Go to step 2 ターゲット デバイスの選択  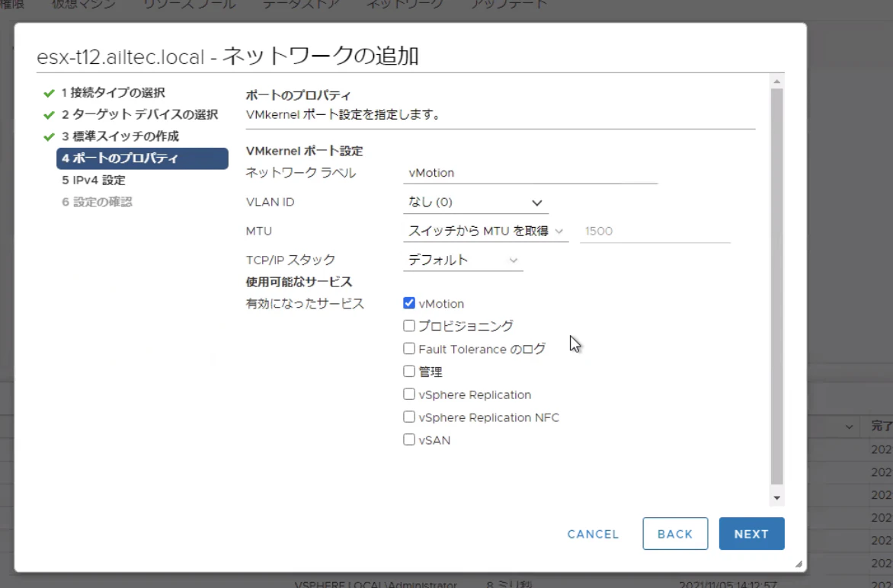(x=139, y=114)
